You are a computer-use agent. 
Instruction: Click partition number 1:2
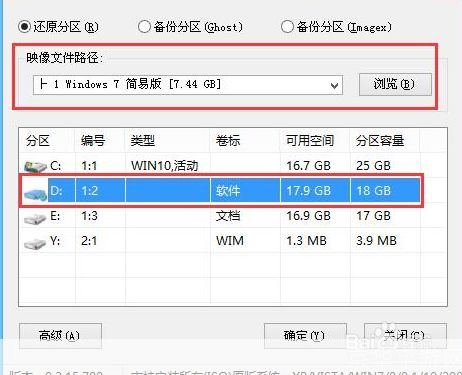[89, 191]
